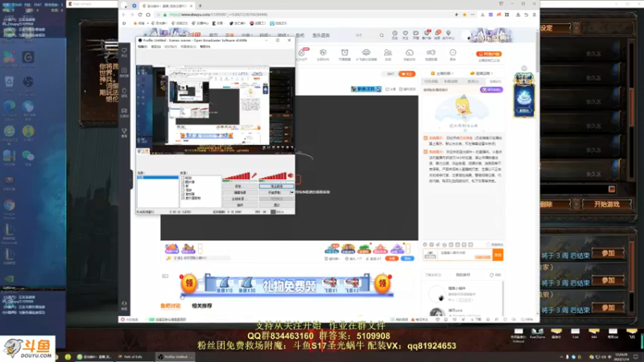This screenshot has height=362, width=644.
Task: Expand 直播回放 in right panel
Action: click(481, 73)
